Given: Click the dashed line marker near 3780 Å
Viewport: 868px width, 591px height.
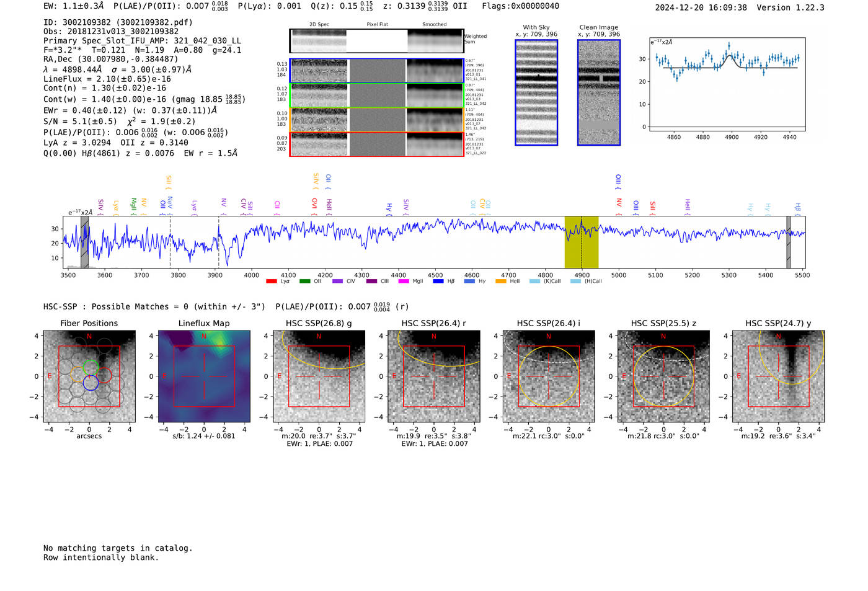Looking at the screenshot, I should tap(170, 242).
